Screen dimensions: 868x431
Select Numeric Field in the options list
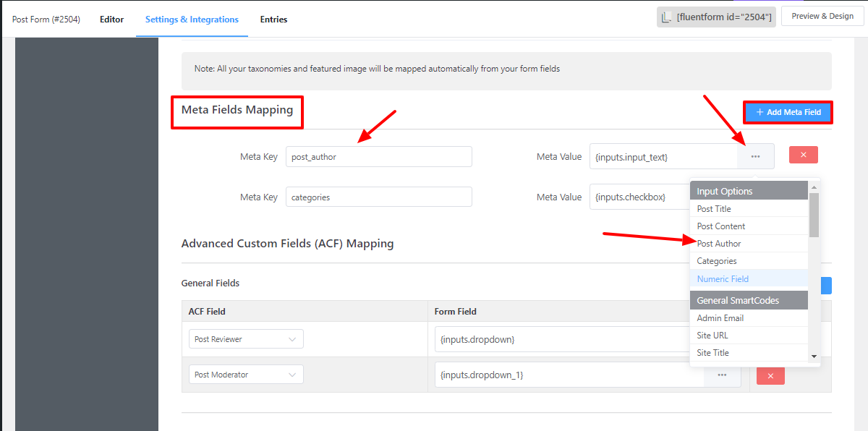click(x=723, y=279)
